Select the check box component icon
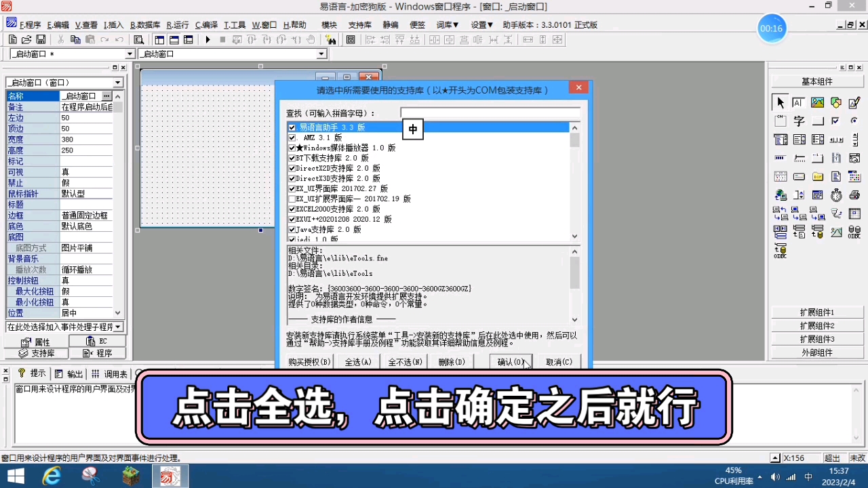 pos(835,121)
